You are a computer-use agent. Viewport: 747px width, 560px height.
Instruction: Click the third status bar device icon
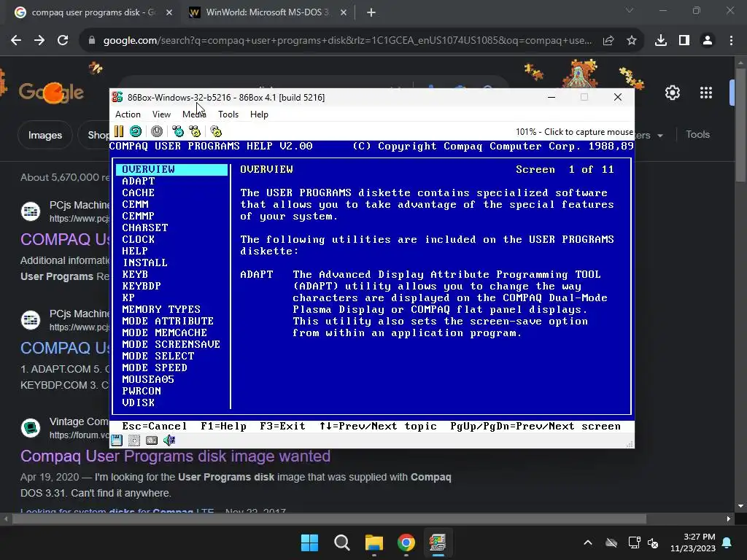[152, 440]
